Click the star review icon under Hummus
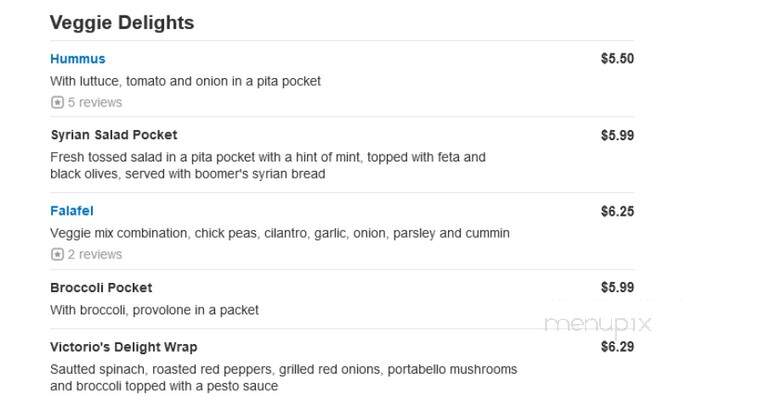777x407 pixels. [57, 103]
